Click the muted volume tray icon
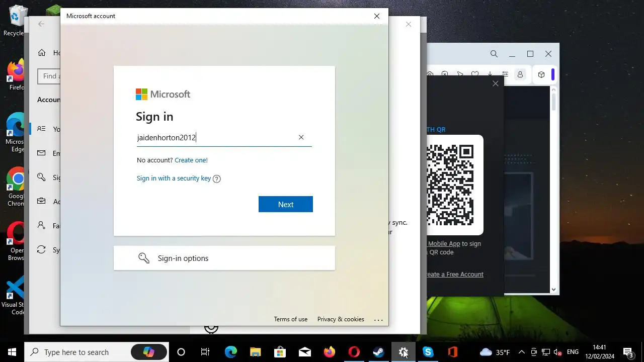 558,352
